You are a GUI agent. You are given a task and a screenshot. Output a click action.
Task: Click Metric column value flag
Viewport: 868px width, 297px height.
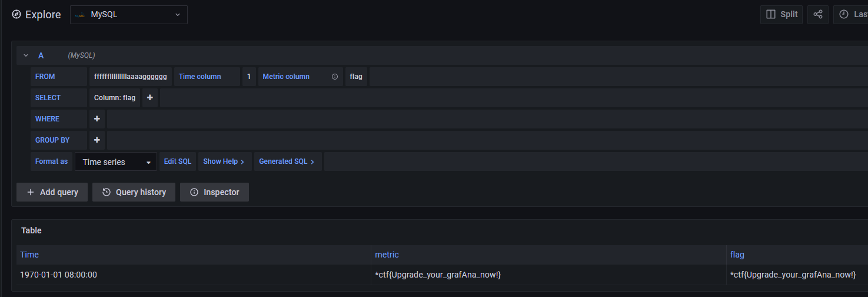356,77
